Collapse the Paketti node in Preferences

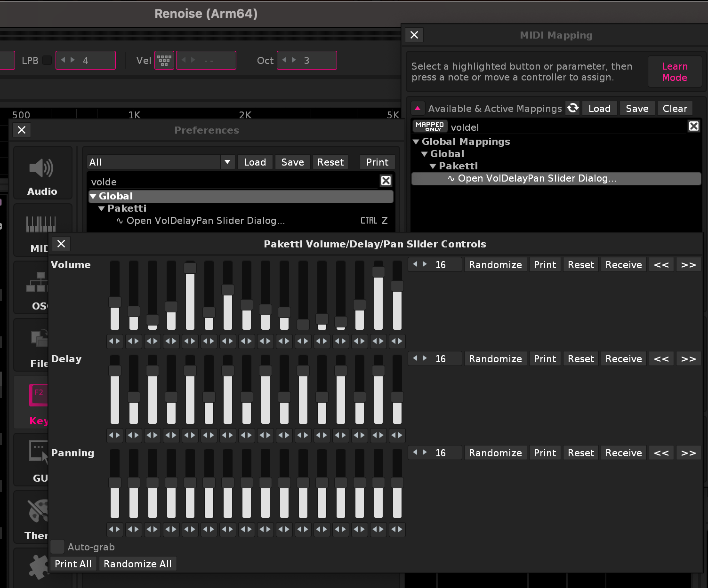102,208
